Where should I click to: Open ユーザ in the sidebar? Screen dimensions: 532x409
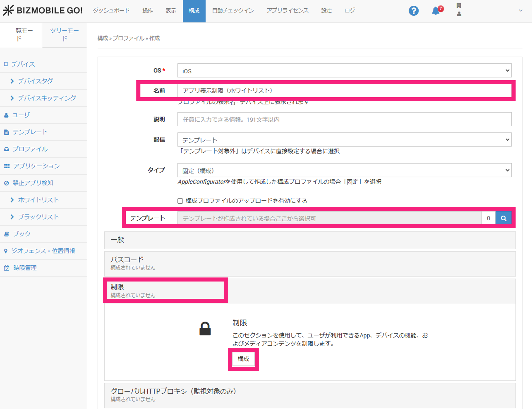(21, 115)
